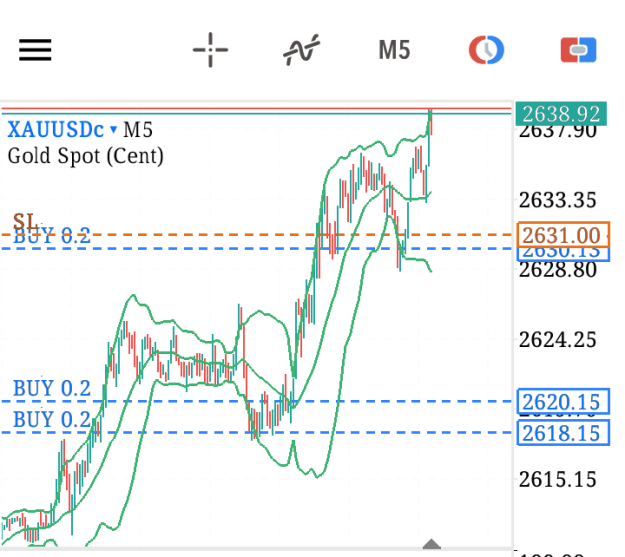Image resolution: width=625 pixels, height=557 pixels.
Task: Click the 2624.25 price axis label
Action: (557, 340)
